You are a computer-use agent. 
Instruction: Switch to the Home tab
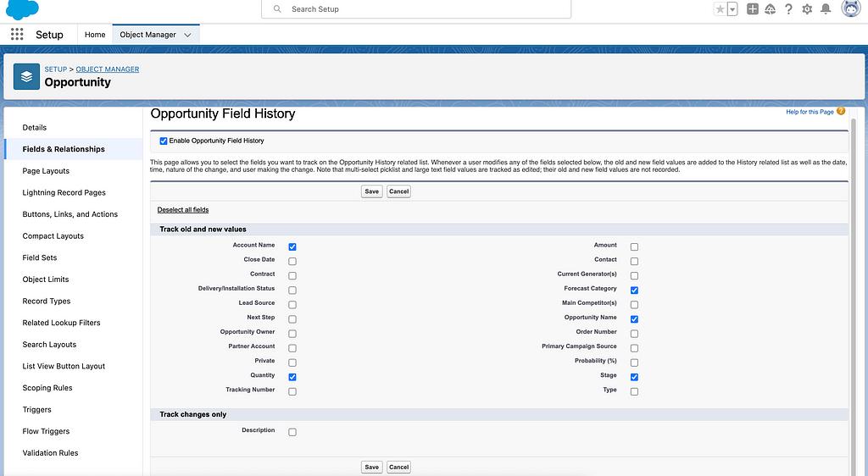95,35
